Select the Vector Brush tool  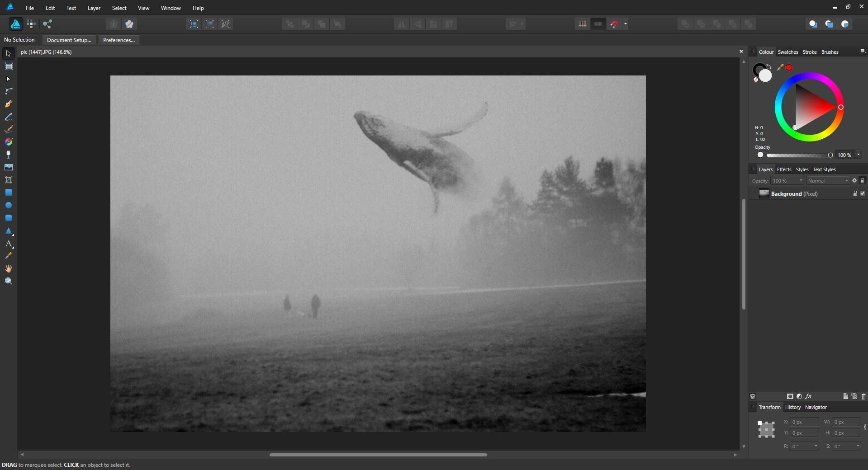(8, 130)
